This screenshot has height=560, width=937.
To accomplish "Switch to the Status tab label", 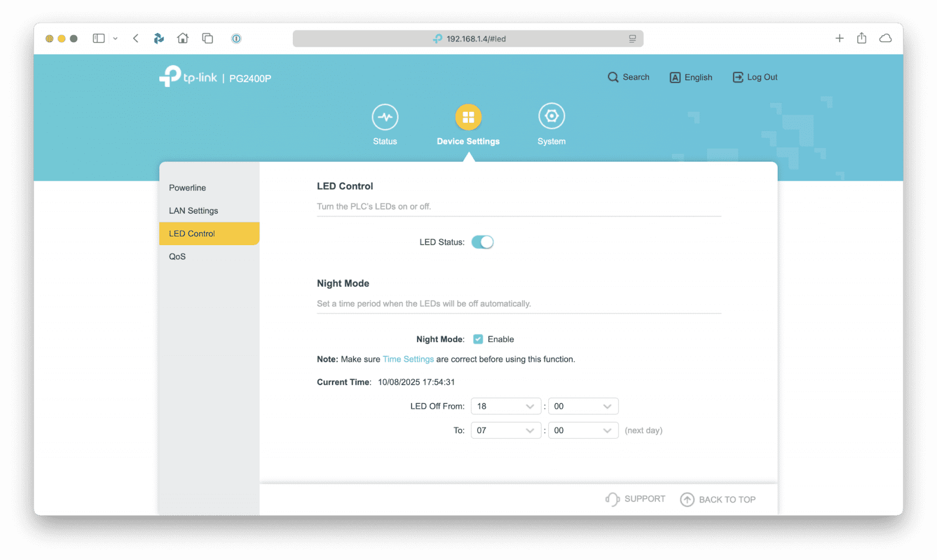I will pyautogui.click(x=385, y=142).
